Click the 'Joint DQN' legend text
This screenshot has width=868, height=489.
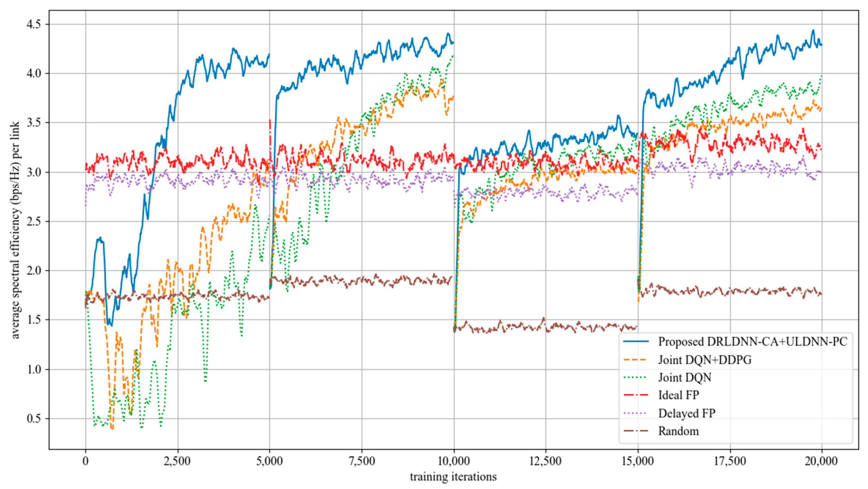coord(685,378)
